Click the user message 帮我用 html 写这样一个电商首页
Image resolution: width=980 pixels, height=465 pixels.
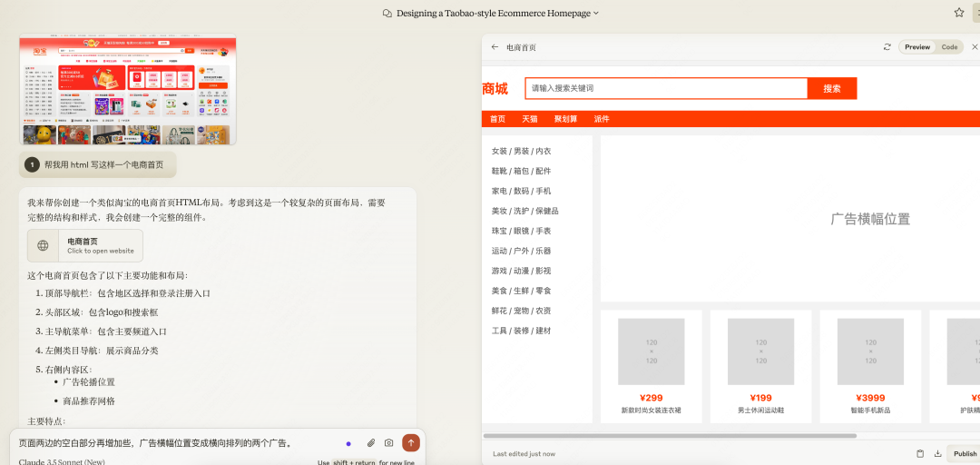point(103,164)
